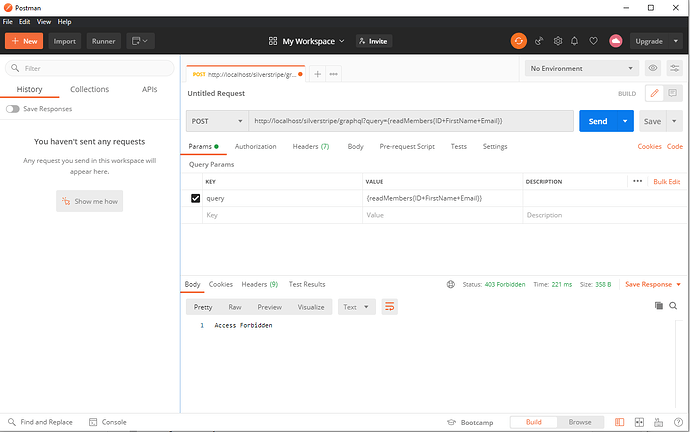
Task: Expand the POST method dropdown
Action: pos(216,121)
